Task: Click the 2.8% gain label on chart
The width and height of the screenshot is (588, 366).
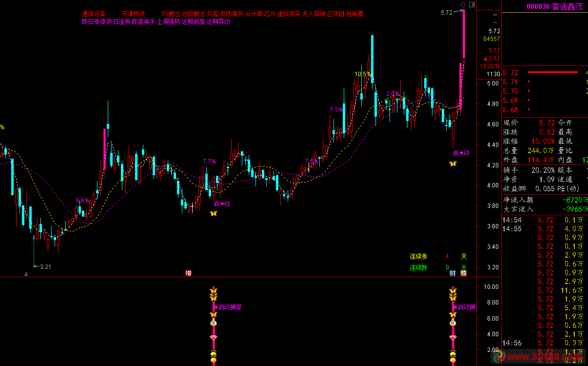Action: pos(393,93)
